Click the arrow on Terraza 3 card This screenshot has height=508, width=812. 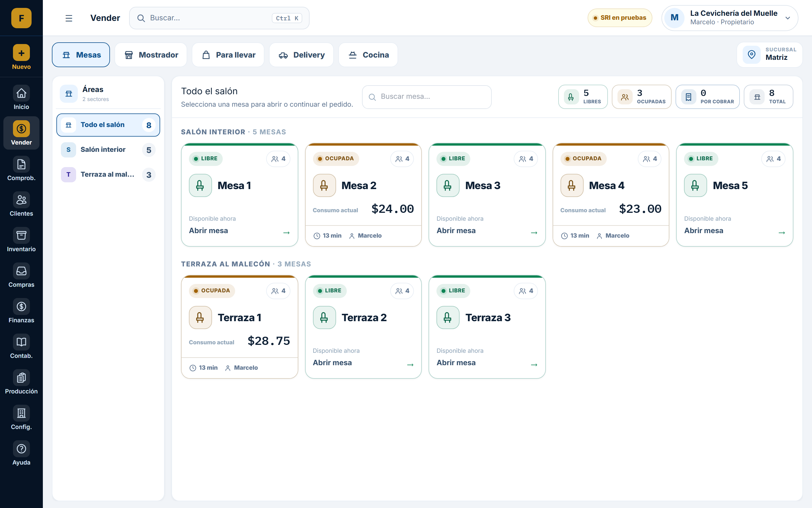(x=534, y=365)
